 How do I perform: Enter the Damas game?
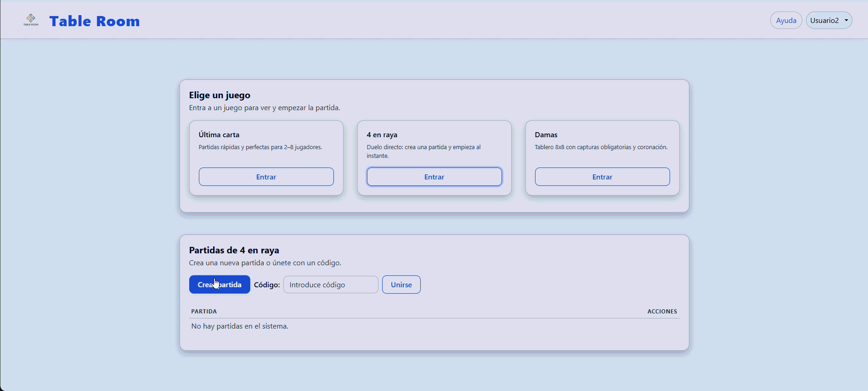click(602, 177)
